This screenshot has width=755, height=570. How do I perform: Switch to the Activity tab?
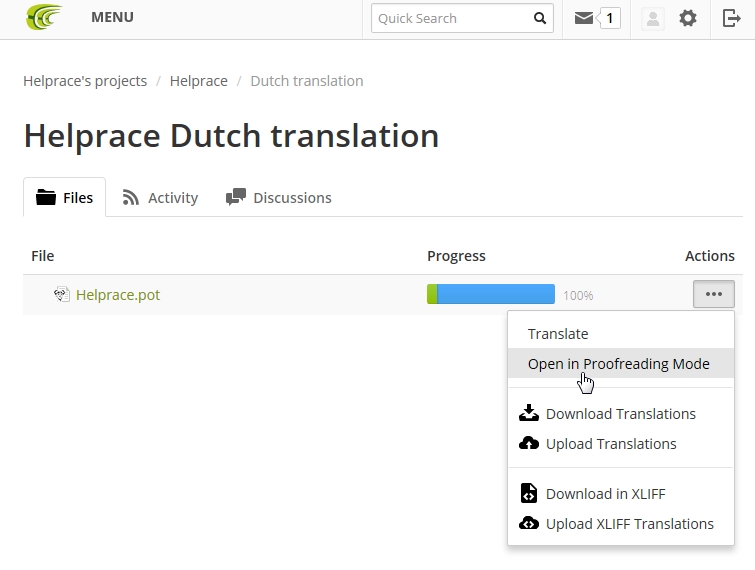pos(161,198)
